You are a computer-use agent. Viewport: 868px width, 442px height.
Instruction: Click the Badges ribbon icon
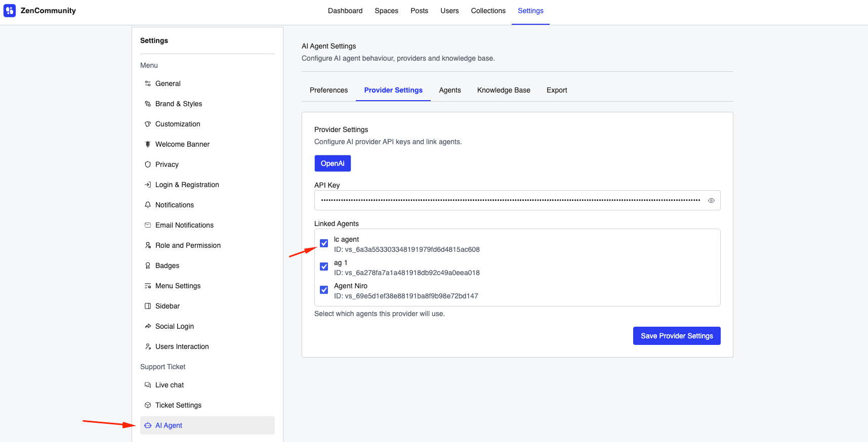pos(148,266)
